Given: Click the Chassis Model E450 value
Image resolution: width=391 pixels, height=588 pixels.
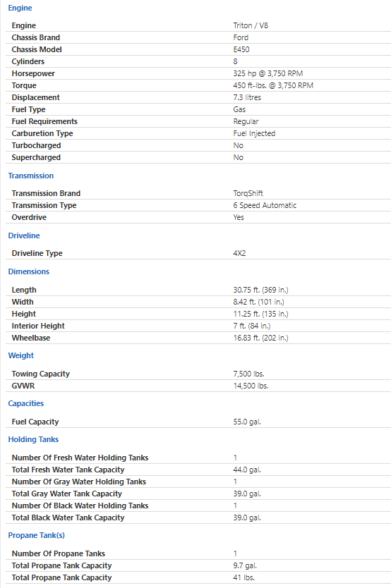Looking at the screenshot, I should click(241, 49).
